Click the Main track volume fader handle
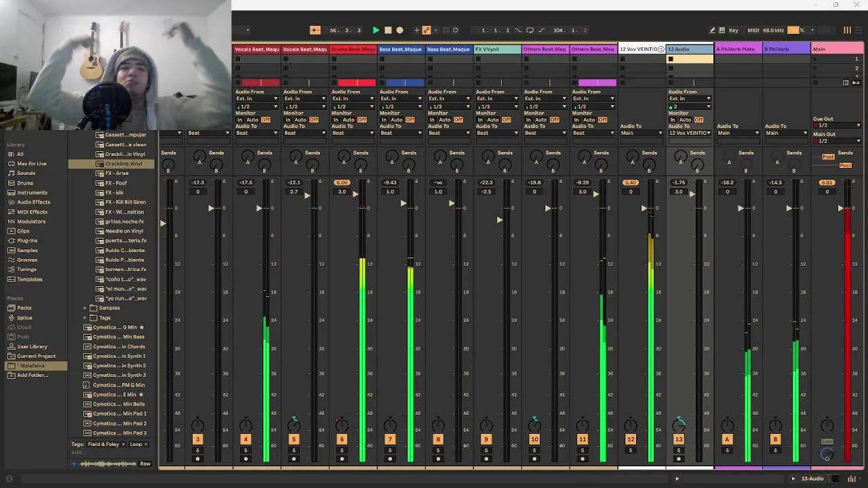This screenshot has height=488, width=868. click(840, 208)
